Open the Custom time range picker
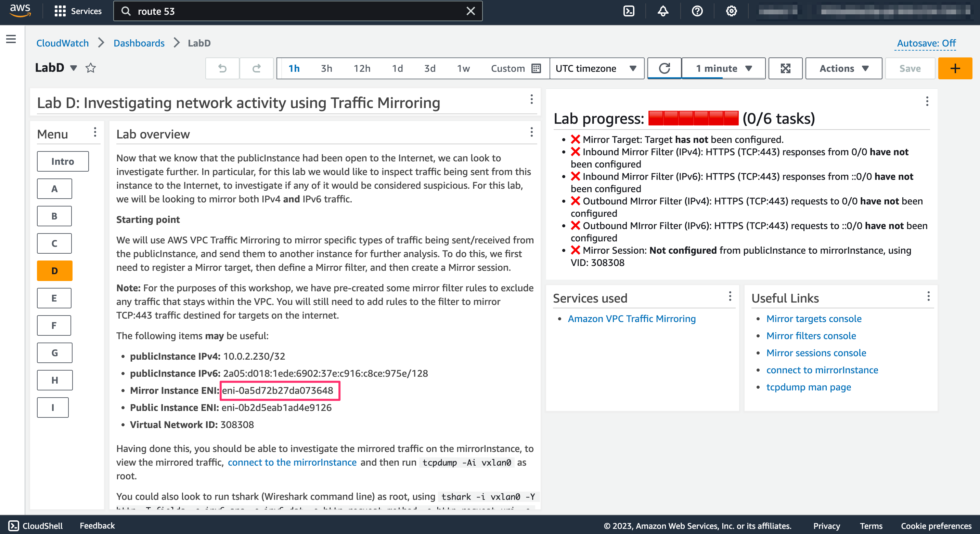 [515, 68]
